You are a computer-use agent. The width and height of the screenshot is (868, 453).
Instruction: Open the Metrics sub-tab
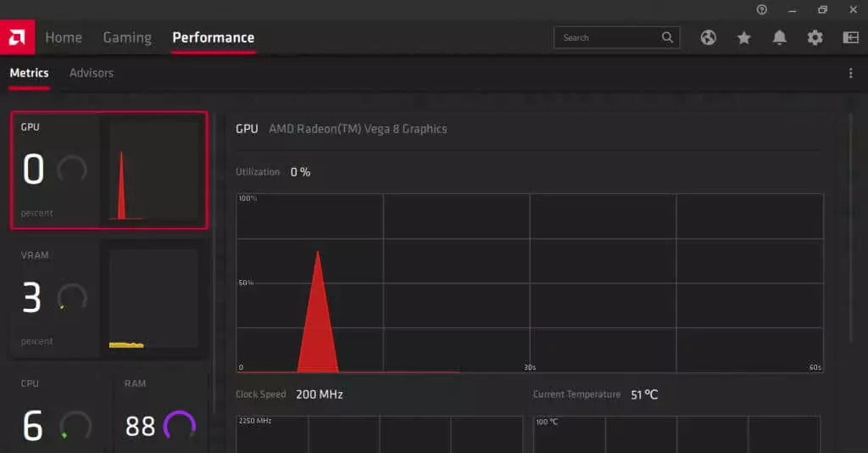point(30,73)
